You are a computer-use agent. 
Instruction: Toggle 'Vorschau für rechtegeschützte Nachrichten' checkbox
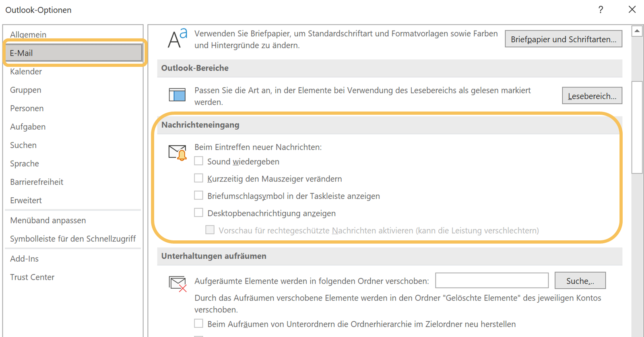pos(210,230)
